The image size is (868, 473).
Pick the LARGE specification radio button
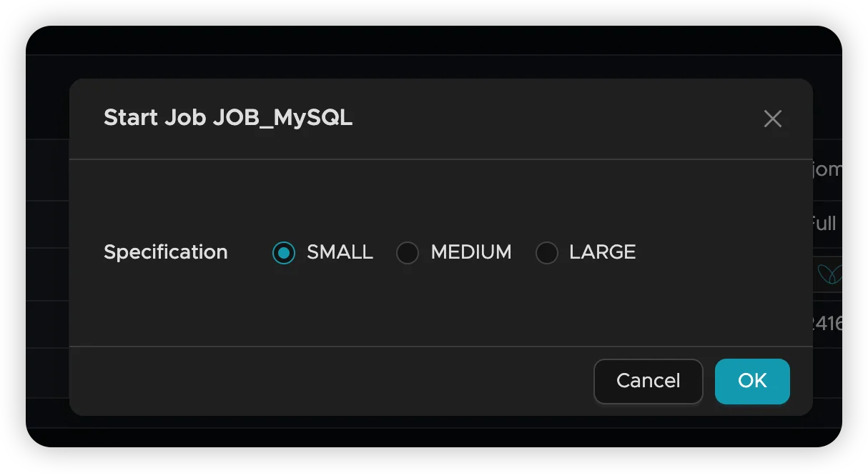tap(546, 252)
